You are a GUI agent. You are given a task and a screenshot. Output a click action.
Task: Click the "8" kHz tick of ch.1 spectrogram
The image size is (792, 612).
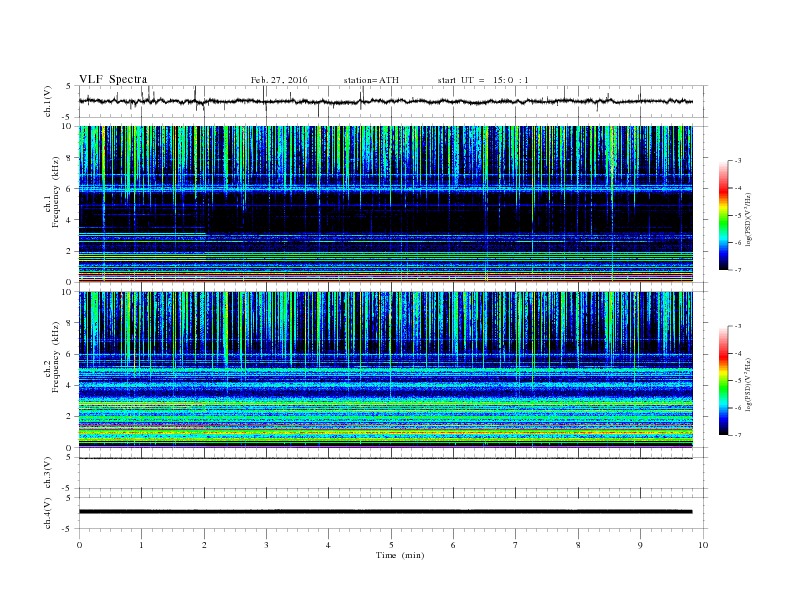70,158
